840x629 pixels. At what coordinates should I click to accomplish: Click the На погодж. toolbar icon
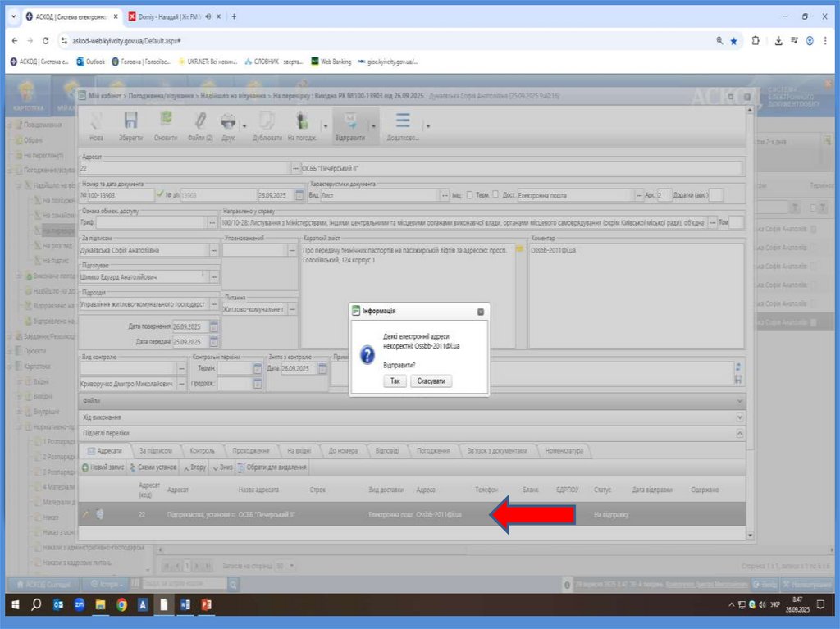302,121
